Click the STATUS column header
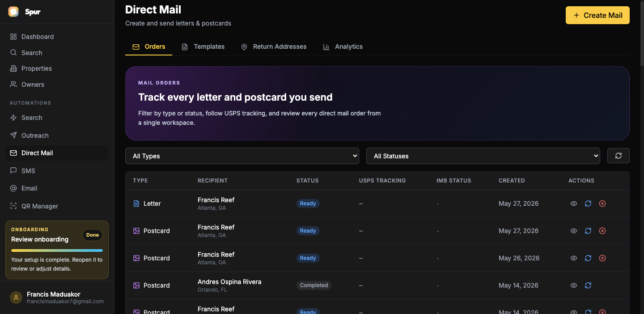 coord(308,181)
